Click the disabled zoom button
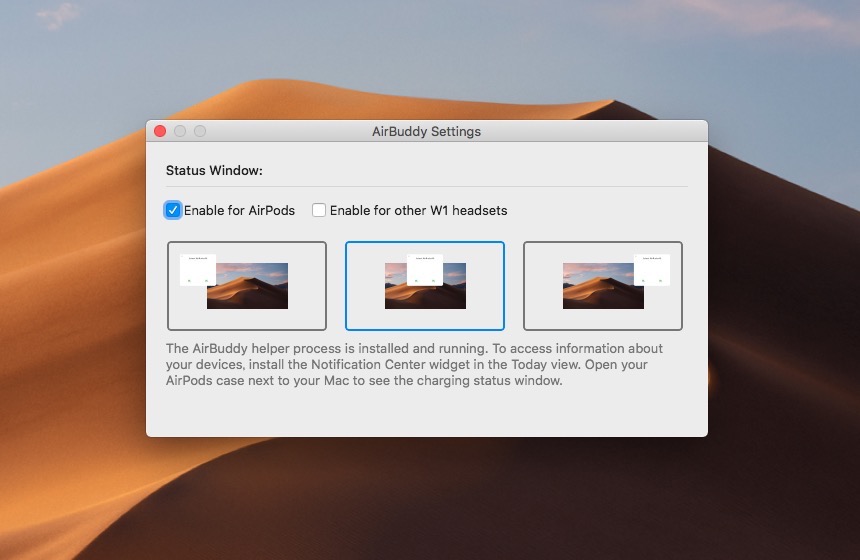The height and width of the screenshot is (560, 860). (x=200, y=131)
